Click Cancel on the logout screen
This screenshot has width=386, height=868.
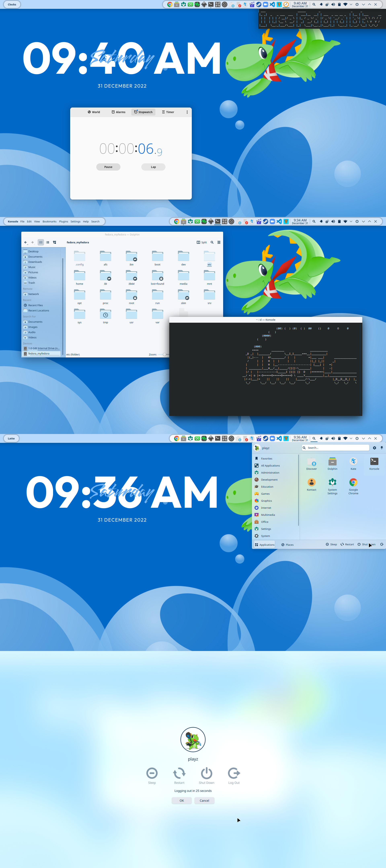(204, 801)
